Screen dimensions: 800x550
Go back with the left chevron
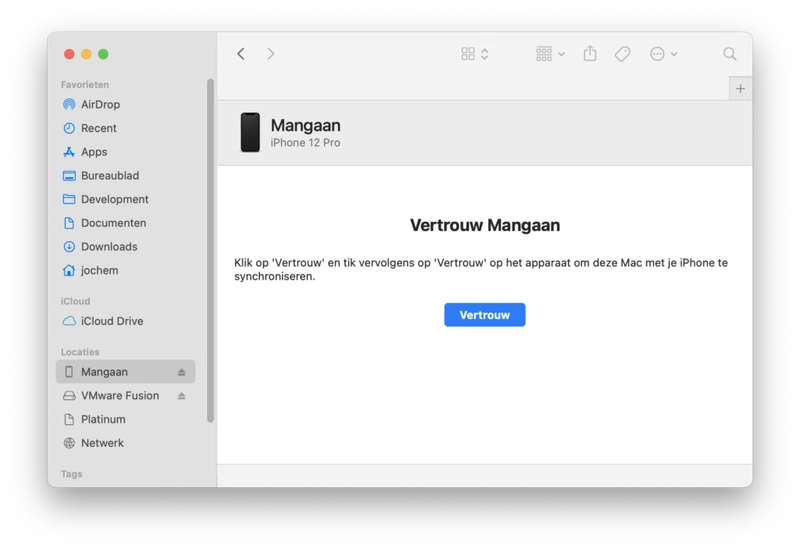241,54
